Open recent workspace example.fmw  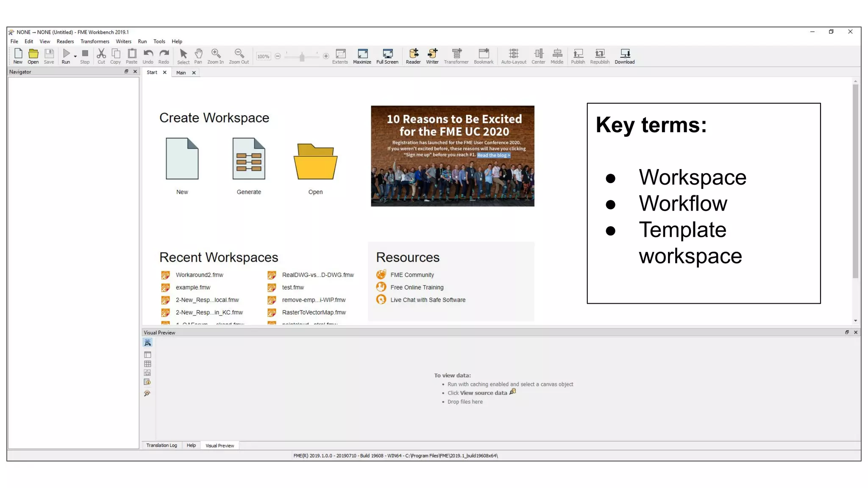coord(193,288)
